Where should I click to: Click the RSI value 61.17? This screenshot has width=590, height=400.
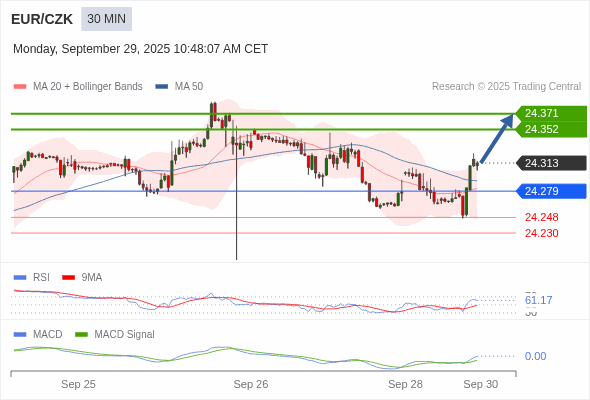click(538, 300)
